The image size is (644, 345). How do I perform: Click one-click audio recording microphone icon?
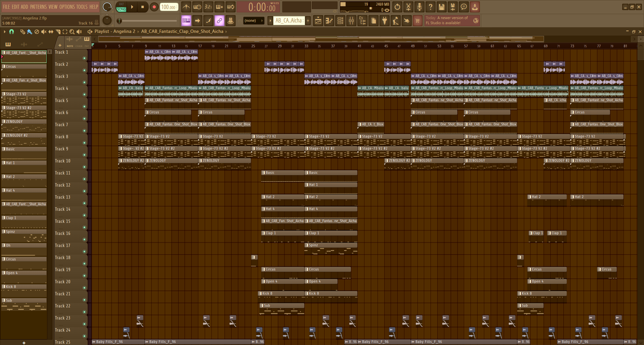[x=419, y=7]
